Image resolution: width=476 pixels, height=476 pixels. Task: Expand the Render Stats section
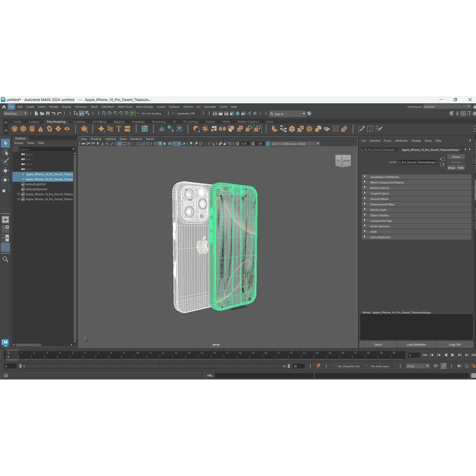point(416,210)
